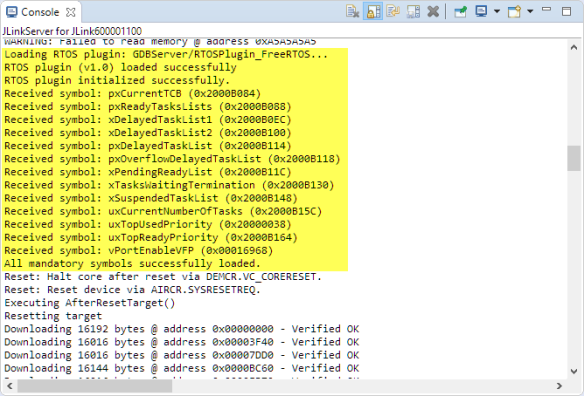Click the pxReadyTasksLists symbol line
The width and height of the screenshot is (584, 396).
(x=147, y=107)
